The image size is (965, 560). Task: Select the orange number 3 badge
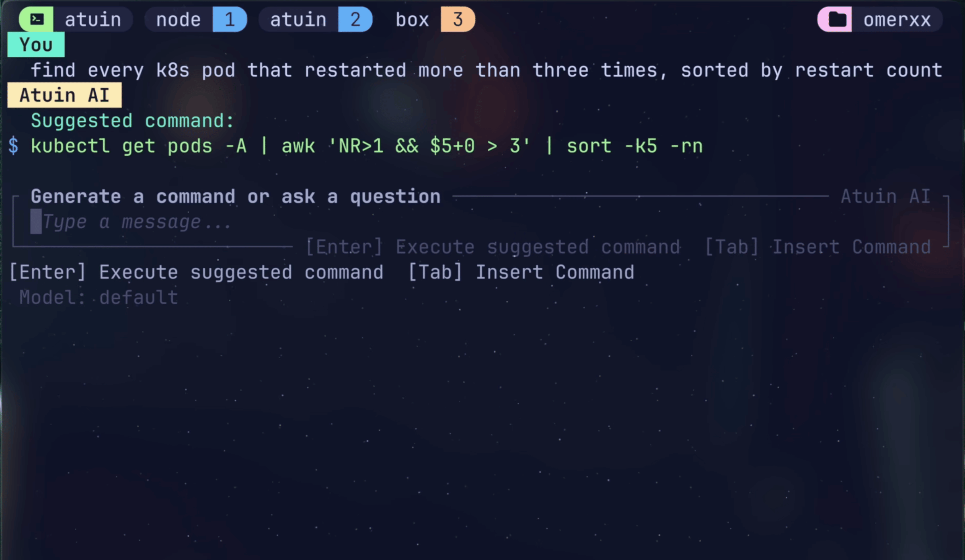[x=458, y=19]
